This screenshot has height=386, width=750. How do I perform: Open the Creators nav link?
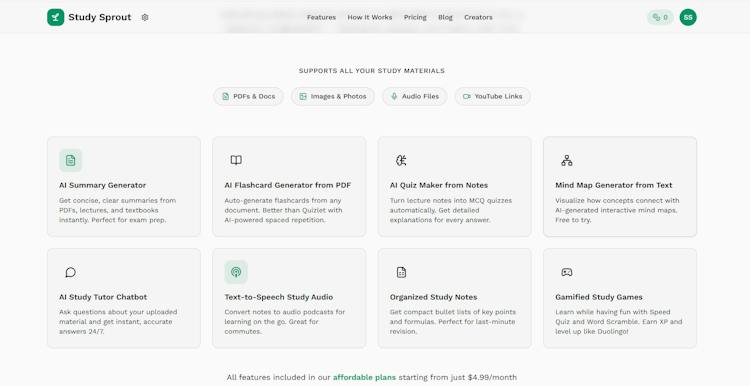(478, 17)
